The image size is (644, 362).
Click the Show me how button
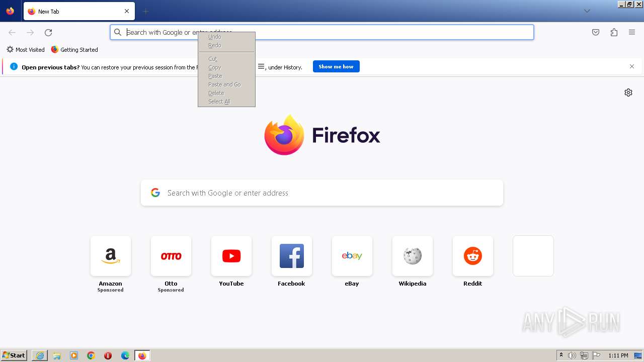(x=336, y=66)
